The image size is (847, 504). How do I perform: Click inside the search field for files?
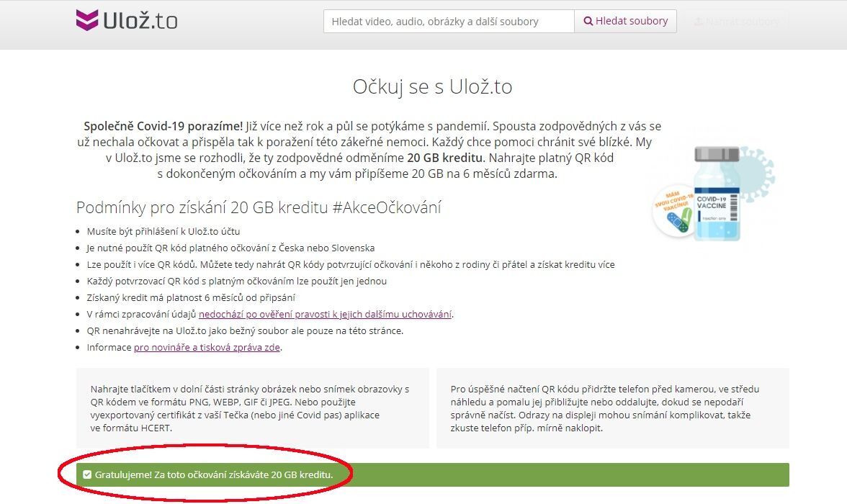coord(447,21)
